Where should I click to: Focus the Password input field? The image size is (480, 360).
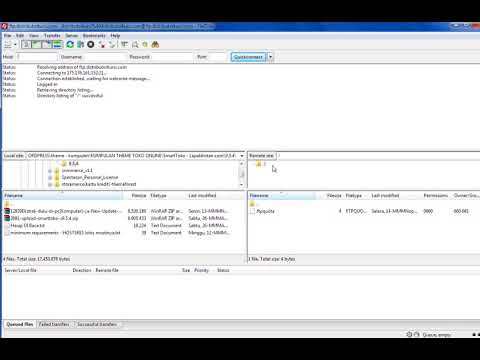coord(172,57)
